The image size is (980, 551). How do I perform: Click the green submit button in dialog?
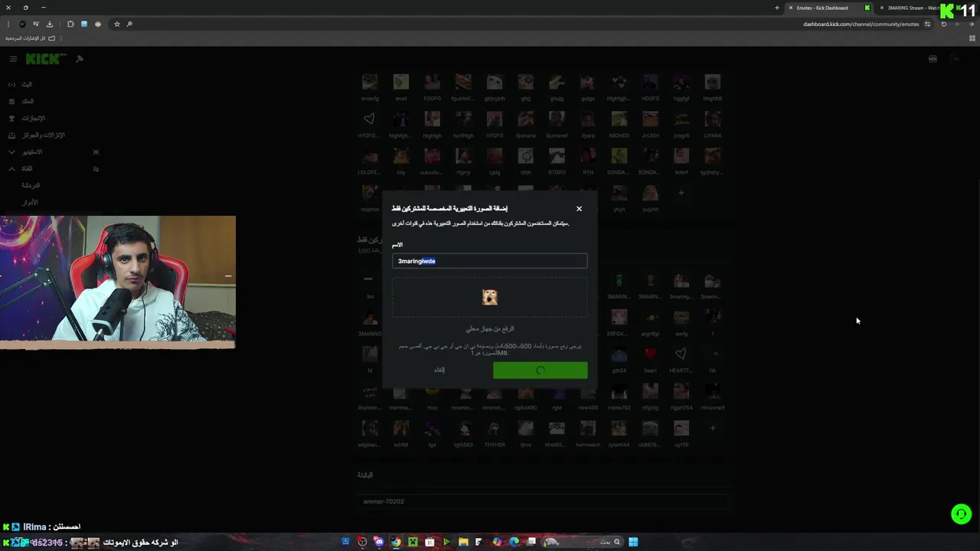[540, 370]
